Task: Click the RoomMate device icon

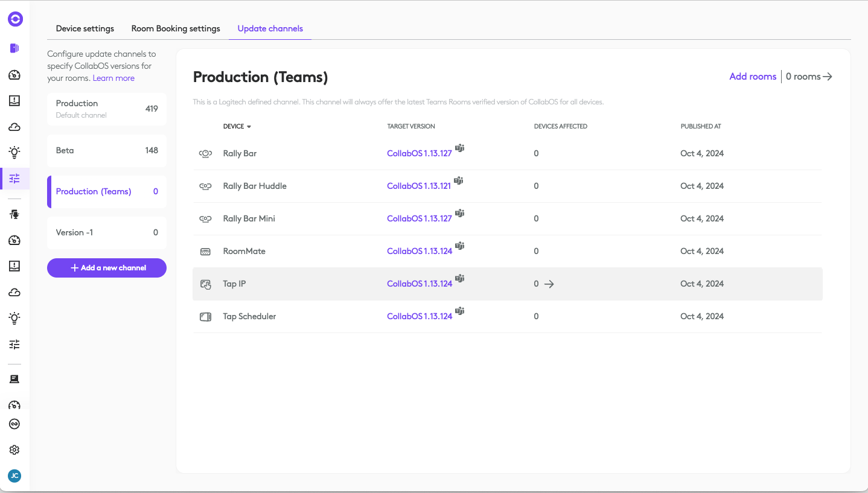Action: tap(205, 251)
